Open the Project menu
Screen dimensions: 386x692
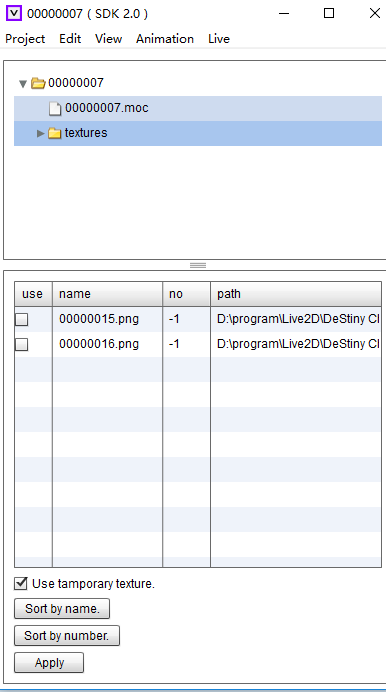[x=25, y=39]
